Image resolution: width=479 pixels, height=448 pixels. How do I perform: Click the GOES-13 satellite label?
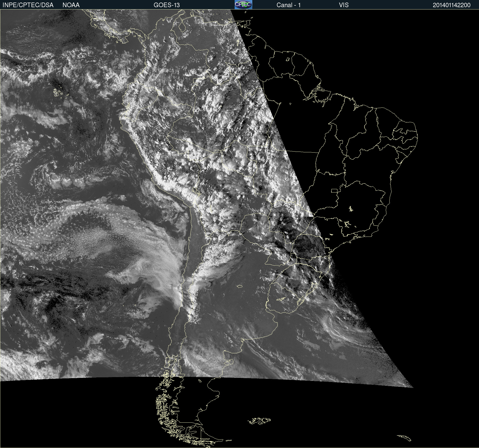[x=166, y=5]
